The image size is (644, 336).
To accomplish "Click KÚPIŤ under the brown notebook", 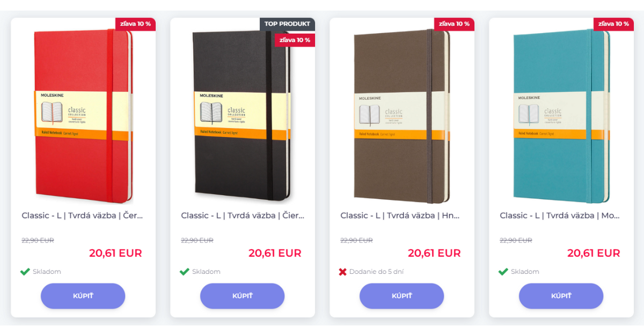I will 402,296.
